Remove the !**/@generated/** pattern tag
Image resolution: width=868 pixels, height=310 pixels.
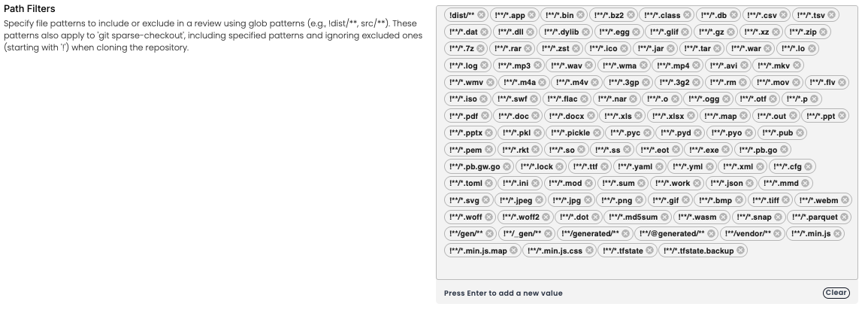click(712, 234)
